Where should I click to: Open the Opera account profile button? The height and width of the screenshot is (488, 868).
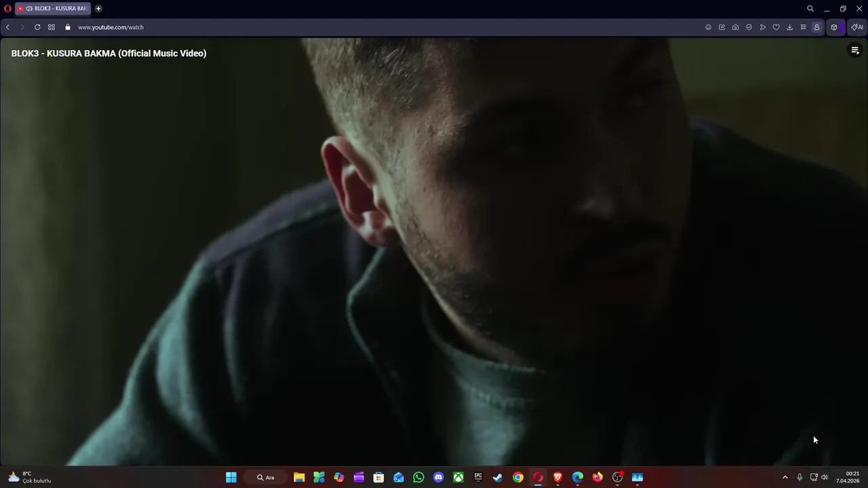point(816,27)
